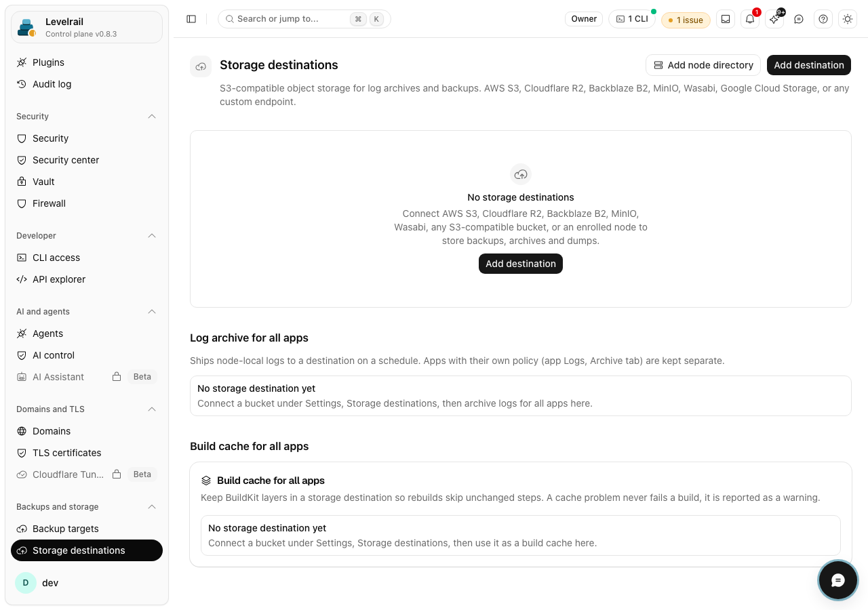
Task: Go to Audit log page
Action: 87,84
